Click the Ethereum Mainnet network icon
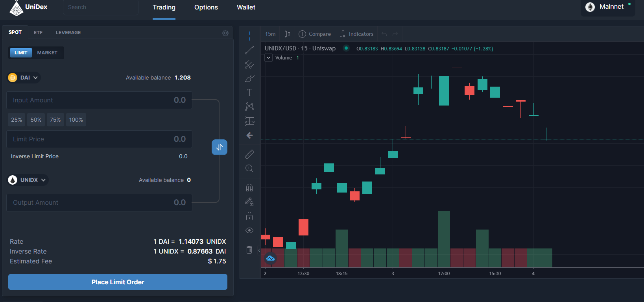 click(590, 7)
